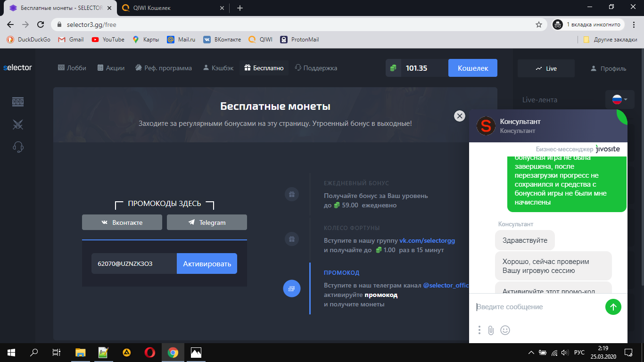Open the @selector_offic telegram channel link
The height and width of the screenshot is (362, 644).
(x=446, y=286)
